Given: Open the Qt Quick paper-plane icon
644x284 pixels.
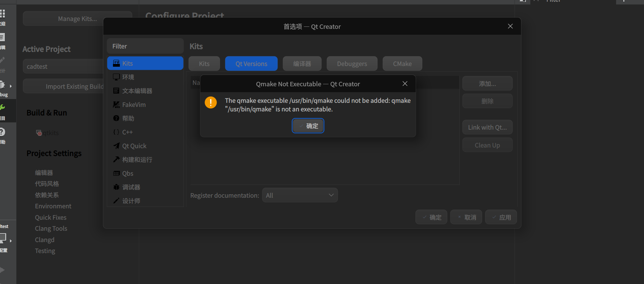Looking at the screenshot, I should [116, 146].
